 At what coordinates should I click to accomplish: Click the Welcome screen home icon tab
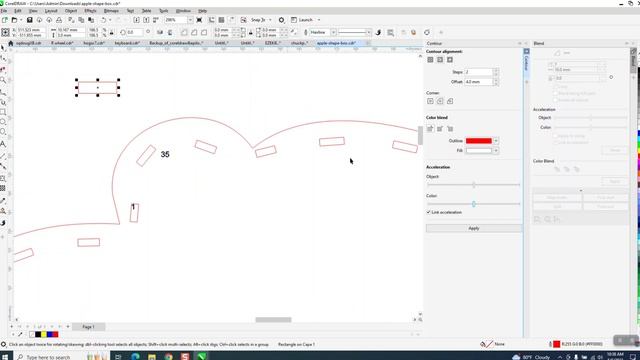click(11, 43)
